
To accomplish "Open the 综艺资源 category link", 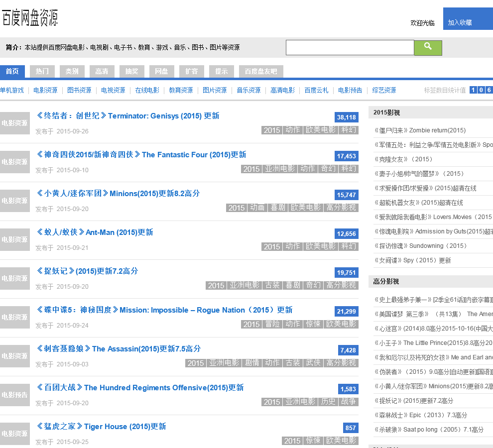I will pyautogui.click(x=384, y=90).
